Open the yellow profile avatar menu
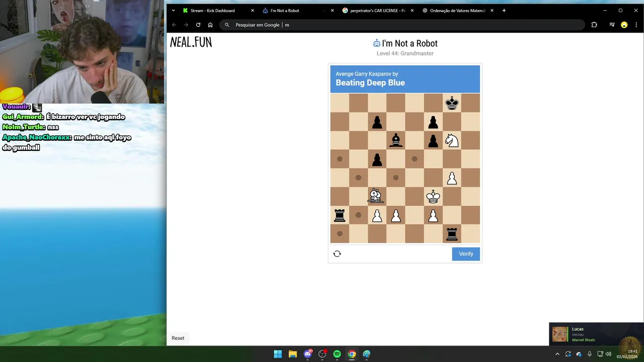The height and width of the screenshot is (362, 644). pyautogui.click(x=624, y=25)
